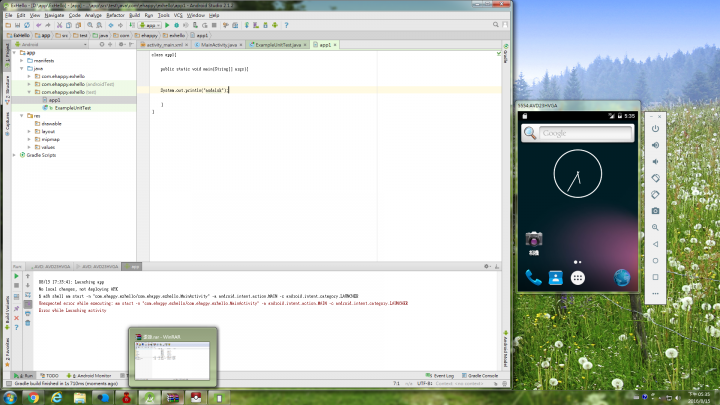Click the Find magnifier icon in the toolbar
The image size is (720, 405).
(90, 25)
